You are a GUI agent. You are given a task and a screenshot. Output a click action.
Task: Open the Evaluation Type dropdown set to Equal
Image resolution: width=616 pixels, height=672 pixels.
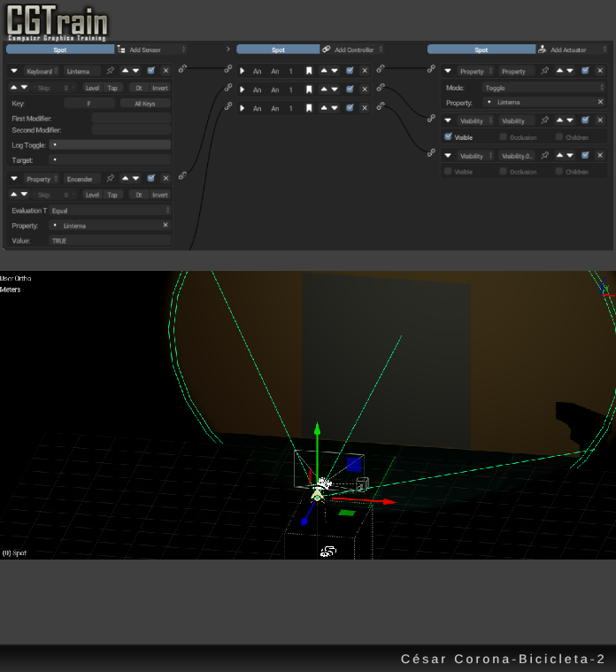(x=110, y=211)
